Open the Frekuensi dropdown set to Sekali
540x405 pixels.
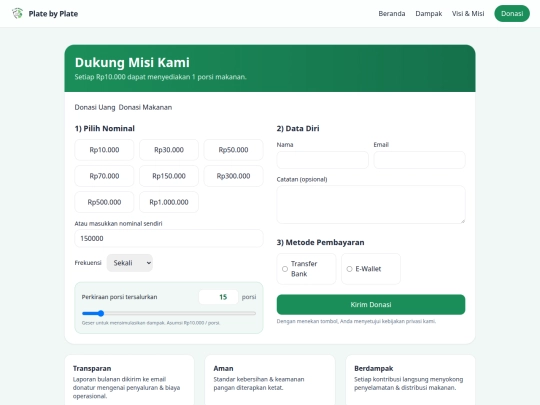129,263
